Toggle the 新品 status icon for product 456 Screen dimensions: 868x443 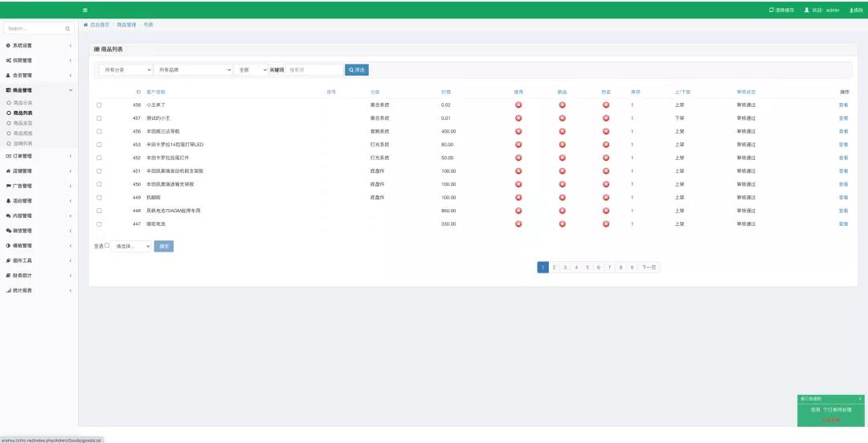tap(562, 131)
